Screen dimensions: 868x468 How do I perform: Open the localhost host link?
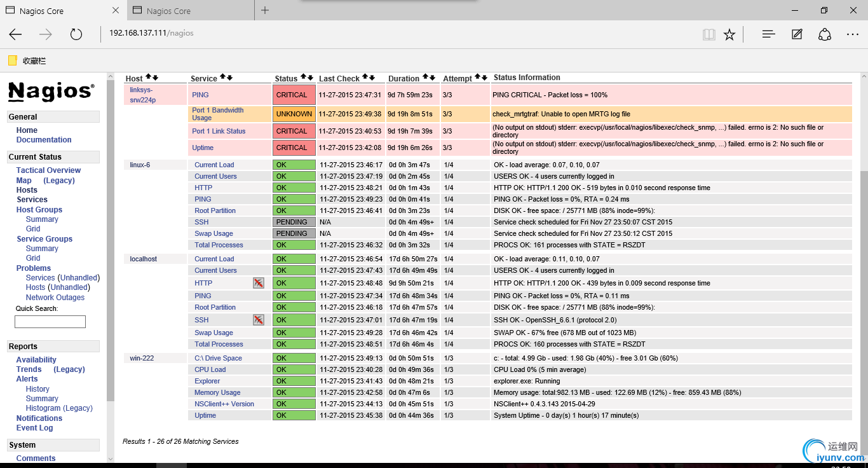[143, 259]
